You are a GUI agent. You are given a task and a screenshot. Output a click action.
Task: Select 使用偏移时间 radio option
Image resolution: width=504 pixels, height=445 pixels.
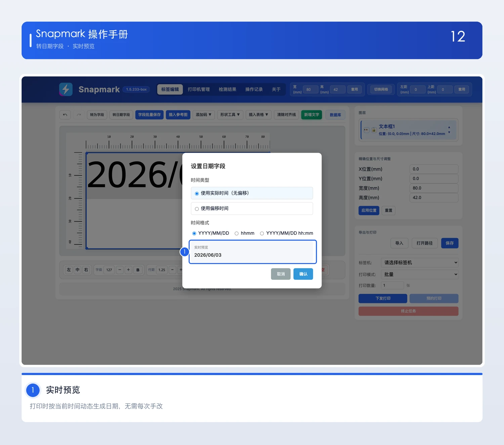point(252,209)
